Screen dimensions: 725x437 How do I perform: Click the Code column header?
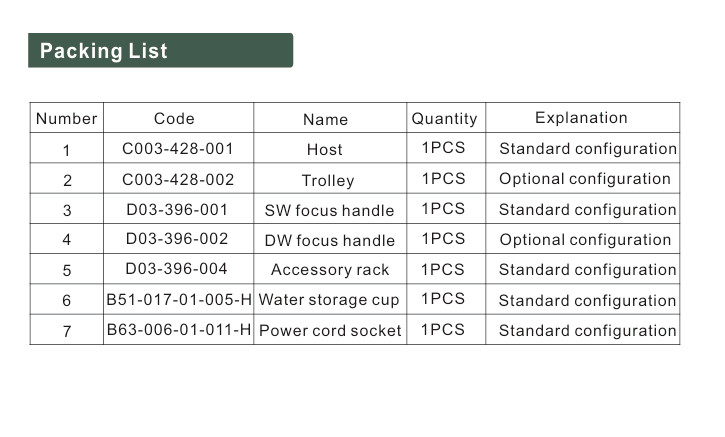[174, 119]
